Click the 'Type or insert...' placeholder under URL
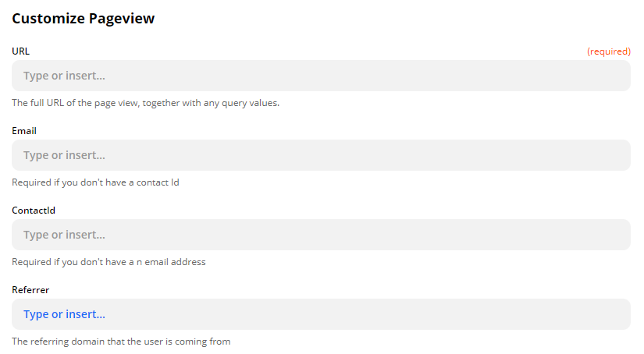Image resolution: width=644 pixels, height=354 pixels. [64, 76]
